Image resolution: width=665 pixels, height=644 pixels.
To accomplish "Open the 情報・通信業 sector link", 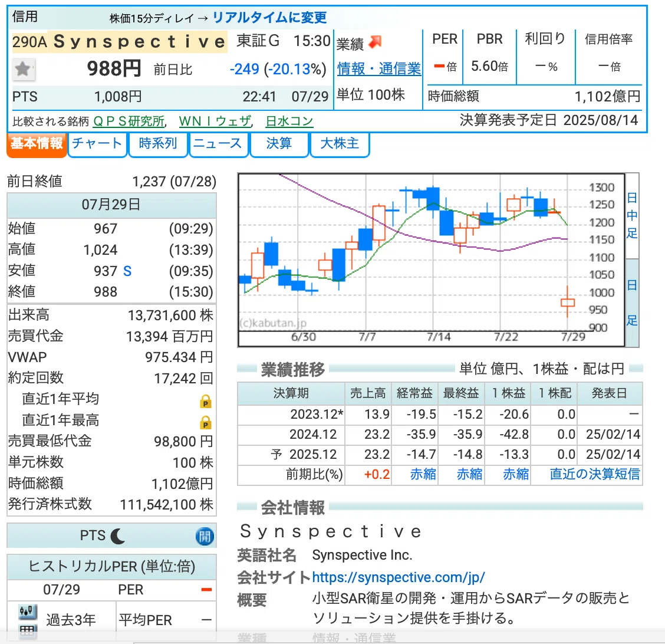I will coord(379,69).
